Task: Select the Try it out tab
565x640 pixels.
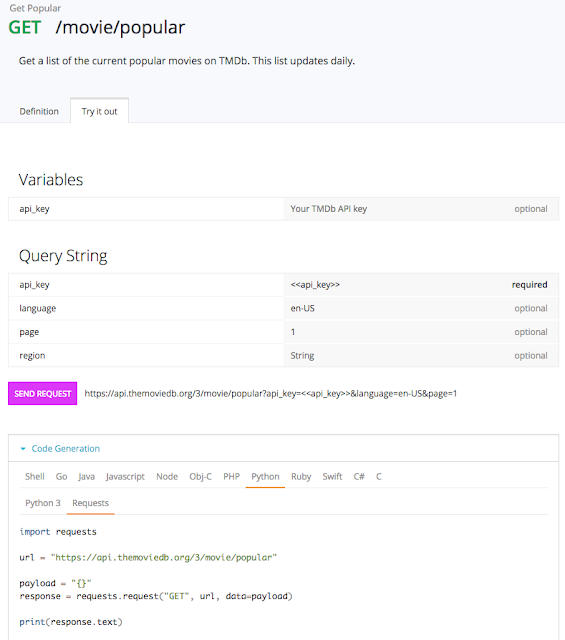Action: (x=100, y=111)
